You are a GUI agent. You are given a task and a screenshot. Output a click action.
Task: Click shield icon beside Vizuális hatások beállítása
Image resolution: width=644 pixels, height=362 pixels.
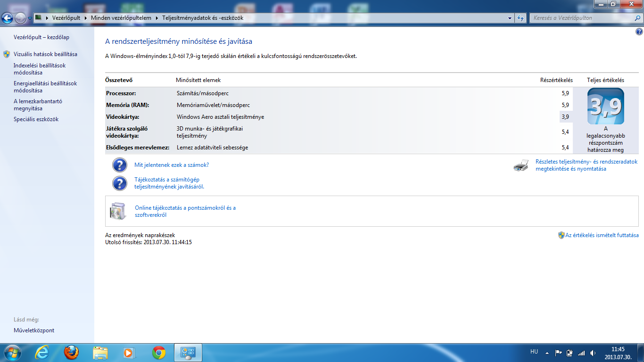click(x=7, y=54)
